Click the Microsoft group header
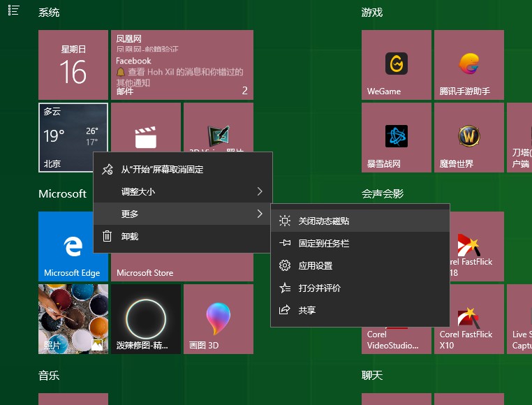 click(x=62, y=194)
